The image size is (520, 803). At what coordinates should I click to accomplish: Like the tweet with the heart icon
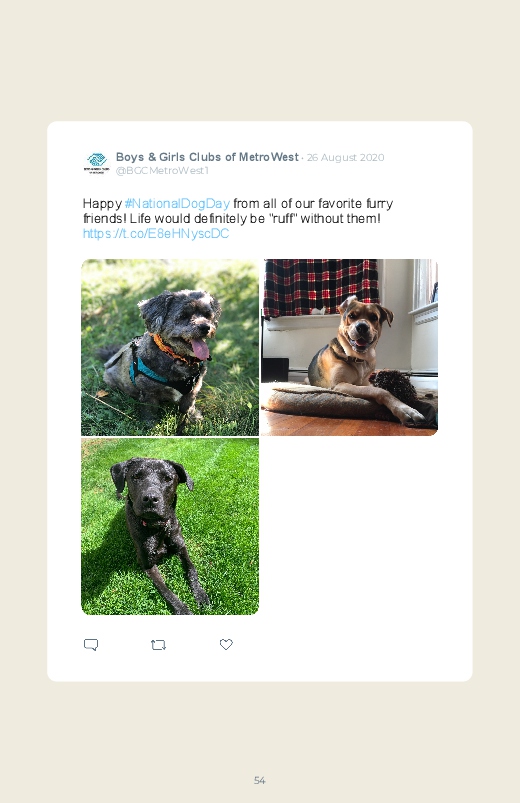226,644
